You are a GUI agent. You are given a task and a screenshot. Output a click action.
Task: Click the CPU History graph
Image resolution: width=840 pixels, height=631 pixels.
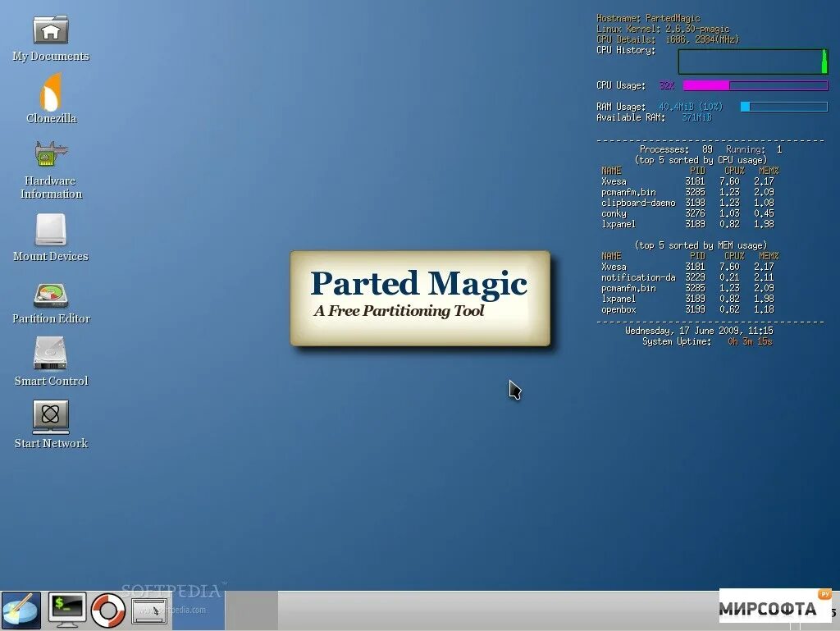tap(753, 62)
